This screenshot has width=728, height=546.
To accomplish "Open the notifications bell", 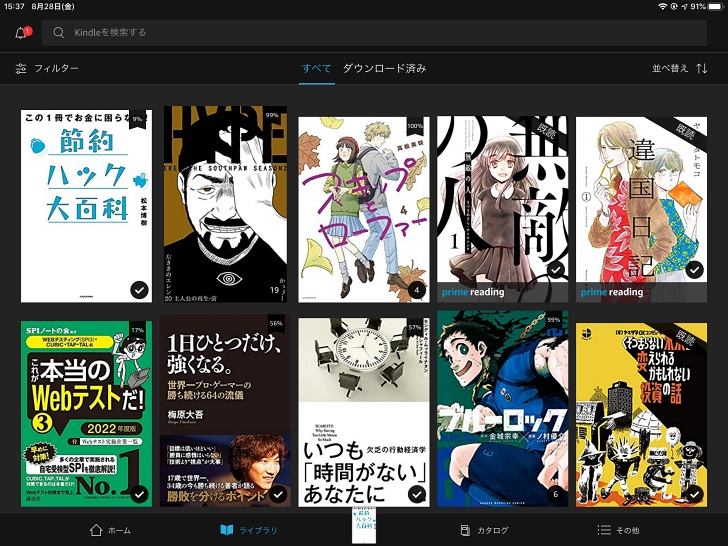I will coord(21,32).
